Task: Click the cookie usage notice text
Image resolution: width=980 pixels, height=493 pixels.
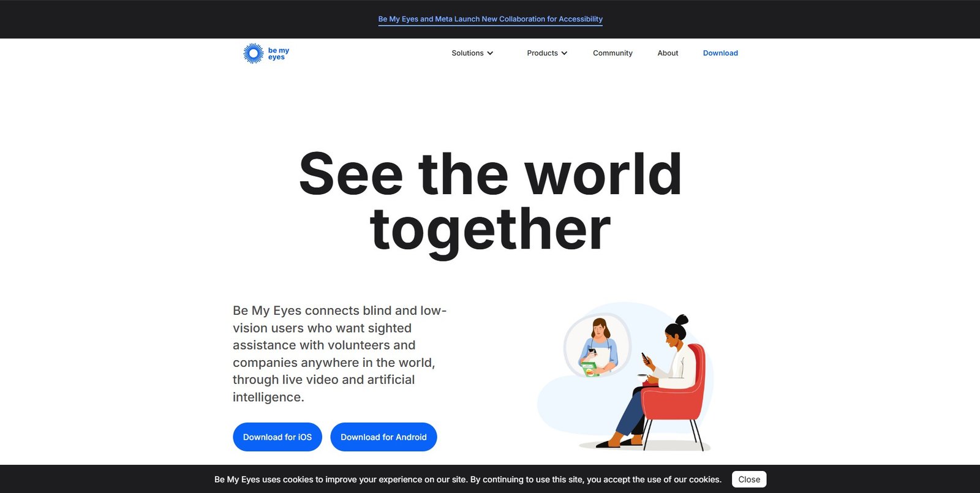Action: click(468, 480)
